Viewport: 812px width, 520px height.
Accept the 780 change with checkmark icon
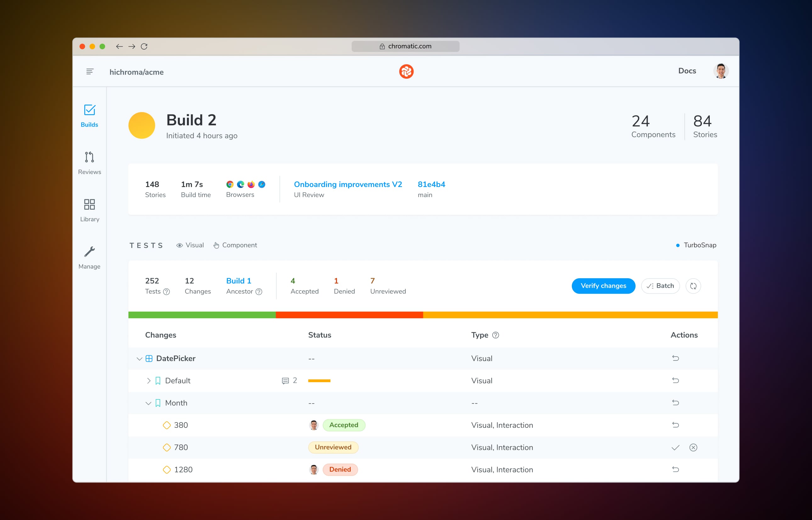(x=675, y=447)
